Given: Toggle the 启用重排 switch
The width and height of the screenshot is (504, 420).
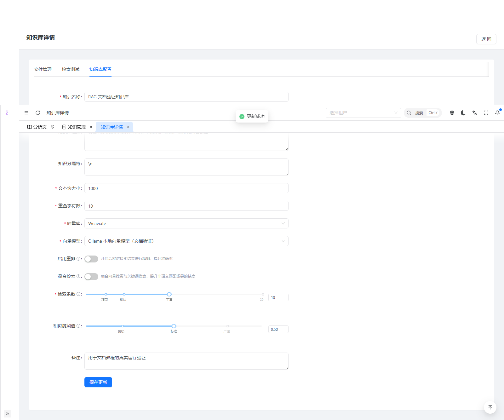Looking at the screenshot, I should click(91, 259).
